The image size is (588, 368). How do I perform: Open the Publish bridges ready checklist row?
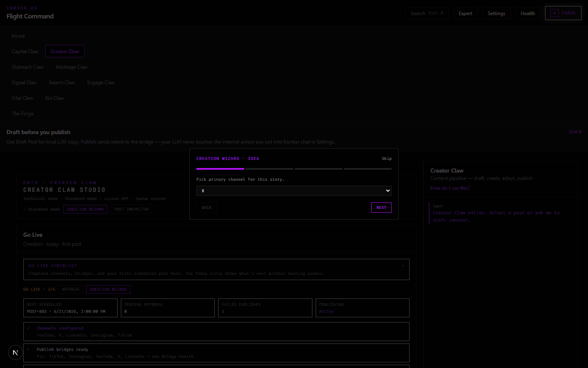click(x=216, y=353)
